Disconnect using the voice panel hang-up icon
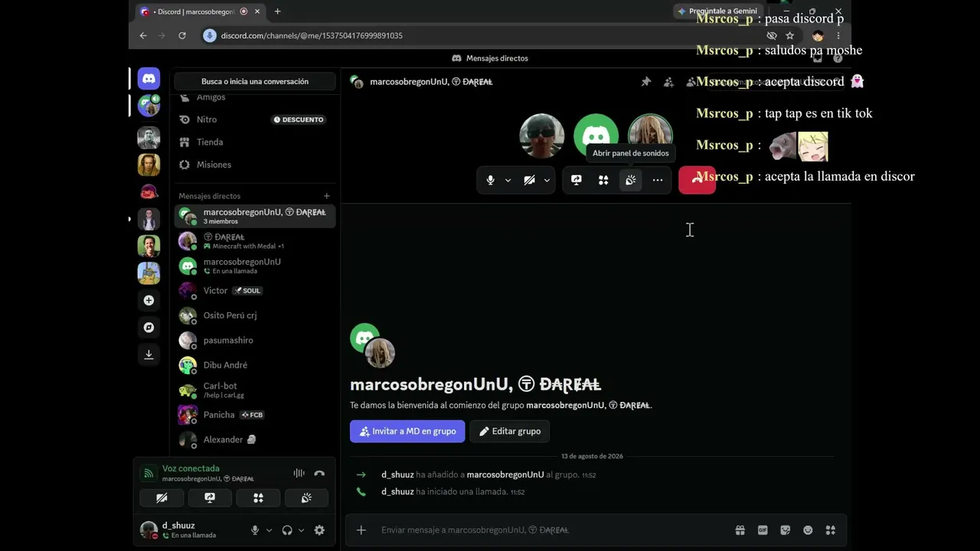 point(319,474)
